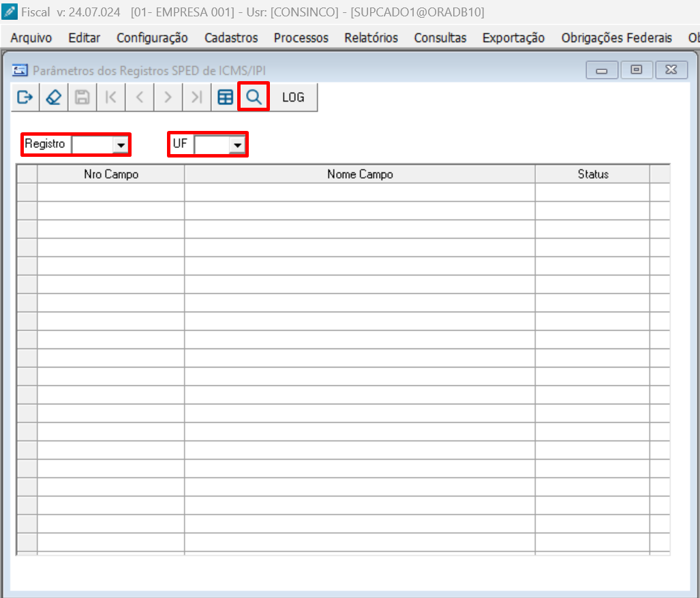Click the eraser clear icon
This screenshot has height=598, width=700.
(54, 97)
